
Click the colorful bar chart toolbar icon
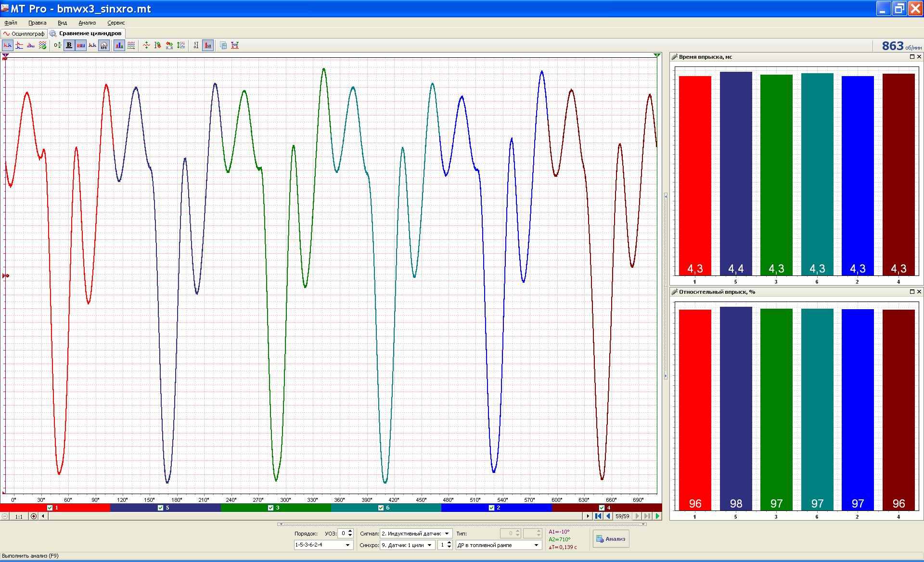pos(119,45)
